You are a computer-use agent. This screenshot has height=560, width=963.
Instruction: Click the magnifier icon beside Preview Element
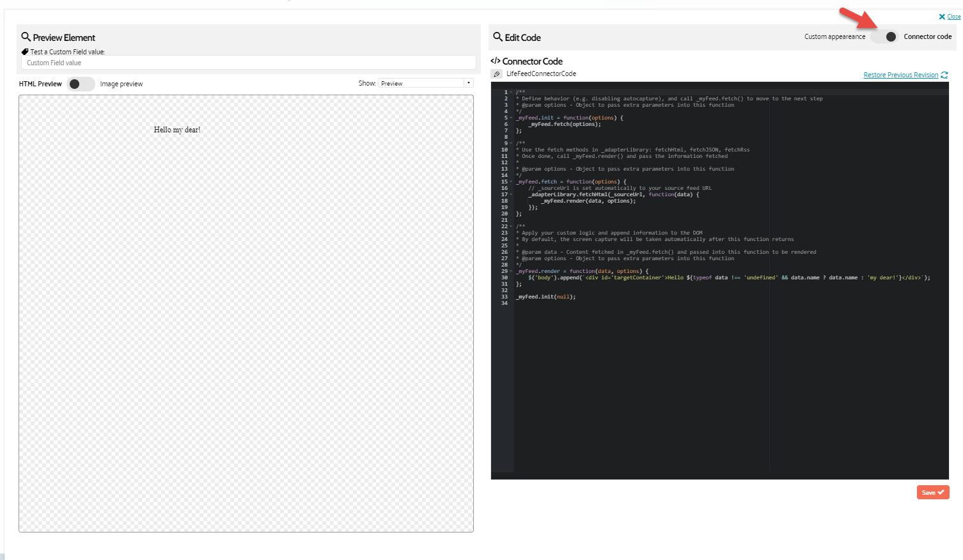[26, 37]
